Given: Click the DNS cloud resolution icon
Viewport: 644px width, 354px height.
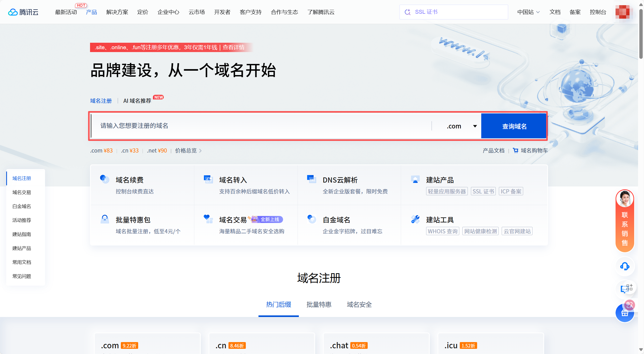Looking at the screenshot, I should (312, 179).
